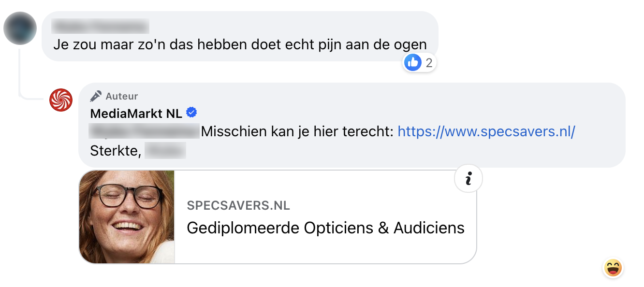Click the blurred name after 'Sterkte,'

tap(165, 151)
